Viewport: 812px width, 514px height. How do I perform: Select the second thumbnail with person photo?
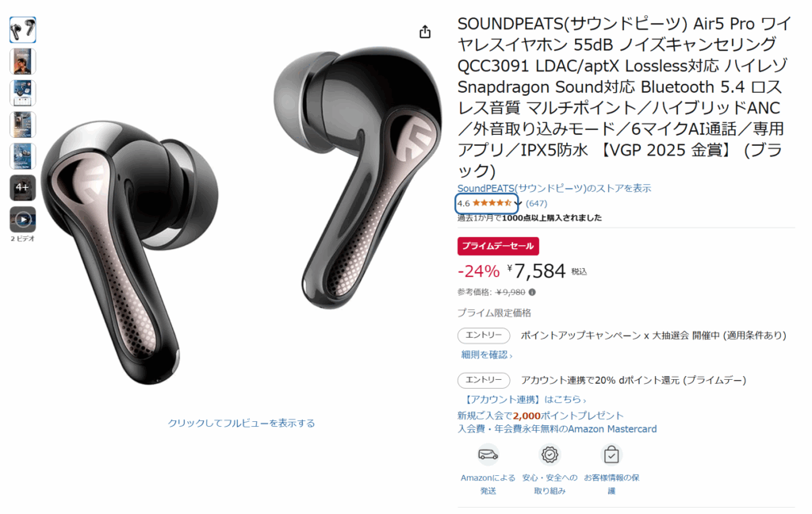click(x=23, y=62)
